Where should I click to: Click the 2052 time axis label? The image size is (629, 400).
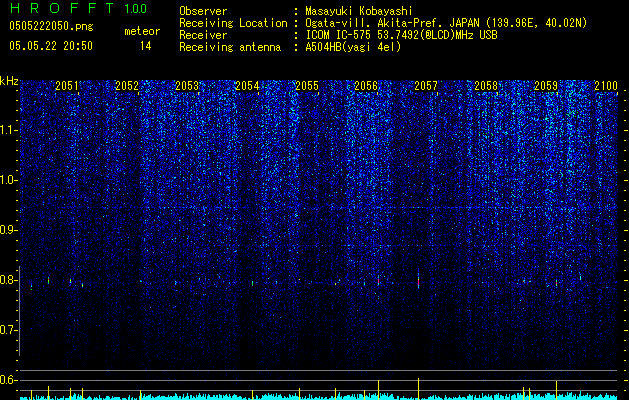[127, 86]
